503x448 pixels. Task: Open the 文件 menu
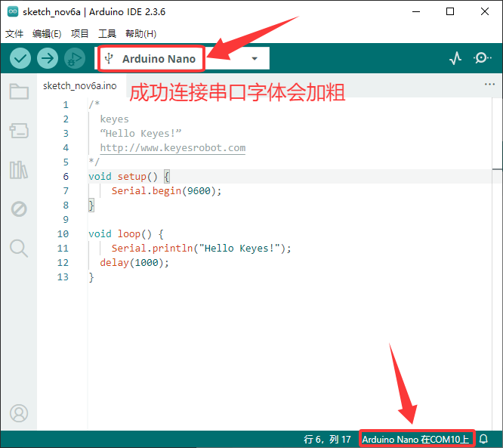point(14,34)
